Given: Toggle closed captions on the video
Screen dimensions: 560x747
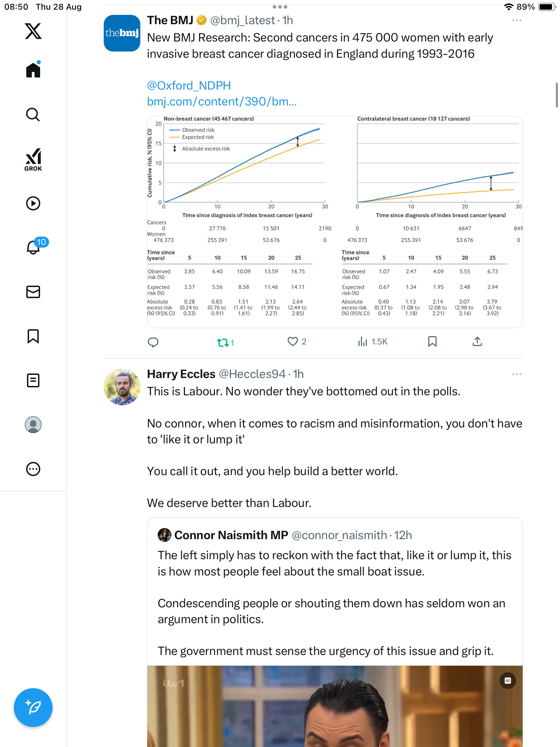Looking at the screenshot, I should pyautogui.click(x=507, y=681).
